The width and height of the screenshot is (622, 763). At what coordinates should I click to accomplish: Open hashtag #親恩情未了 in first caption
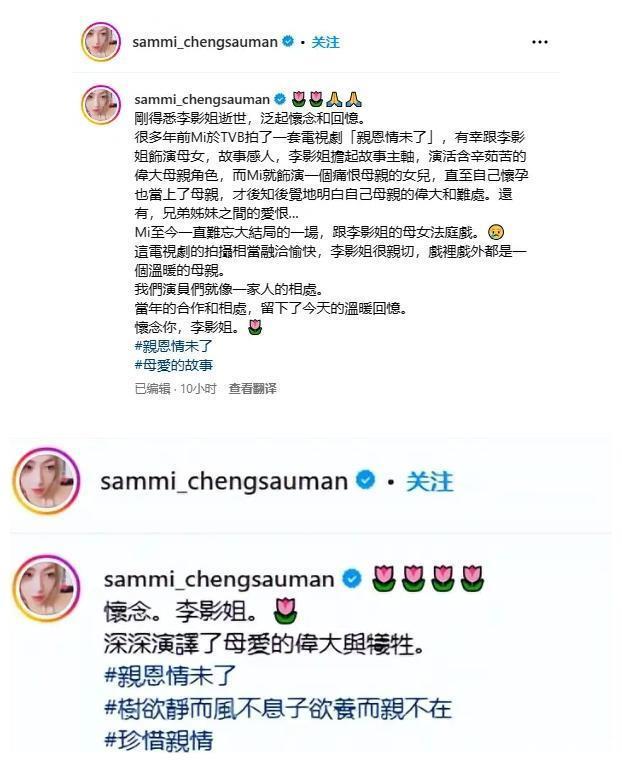(174, 346)
